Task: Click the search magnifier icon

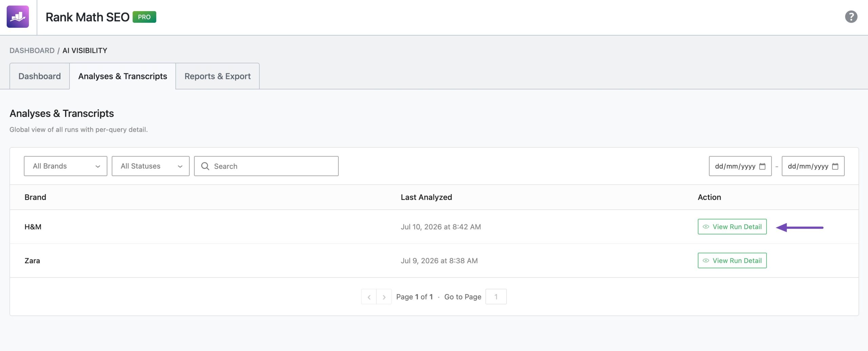Action: (205, 166)
